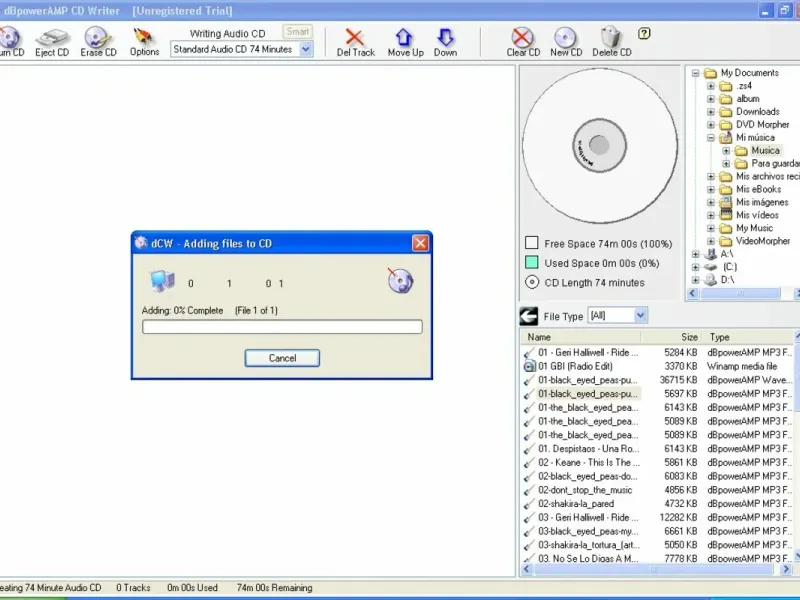This screenshot has width=800, height=600.
Task: Collapse the Mi música folder node
Action: click(x=711, y=138)
